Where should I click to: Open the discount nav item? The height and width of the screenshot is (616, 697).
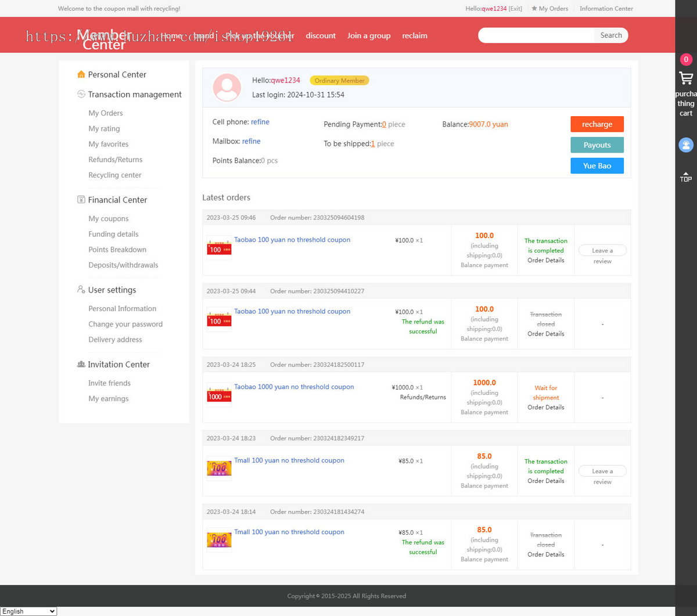(321, 35)
